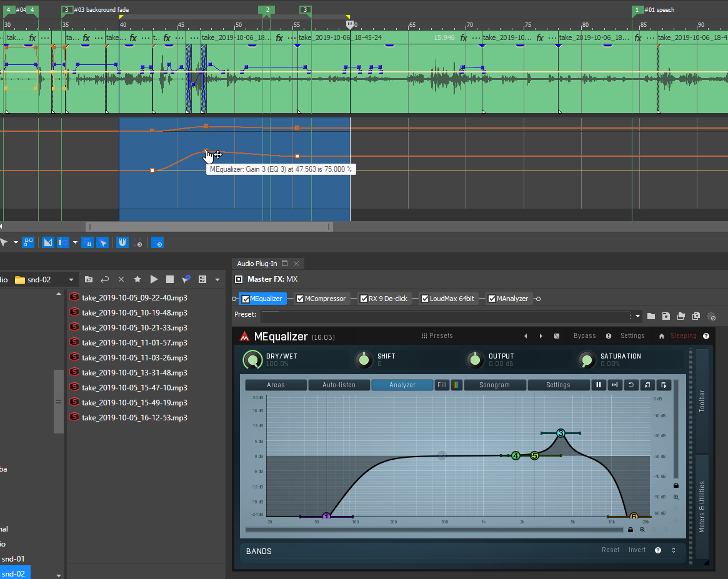
Task: Toggle analyzer Fill button
Action: click(x=442, y=385)
